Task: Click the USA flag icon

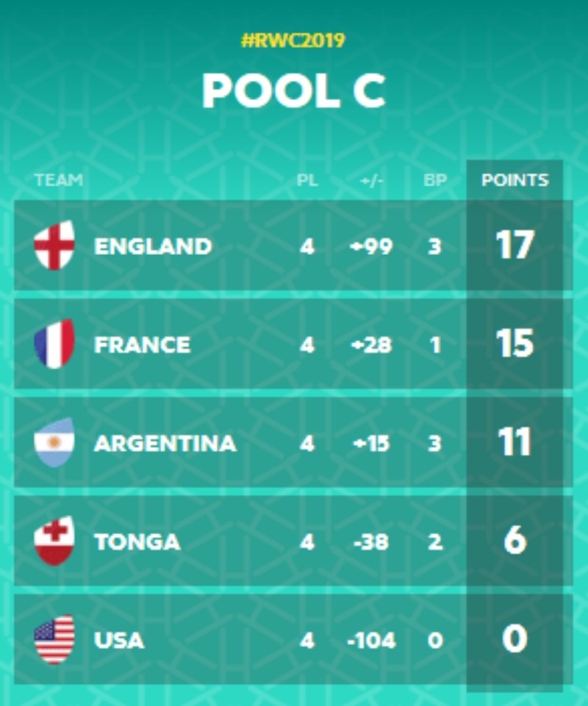Action: 54,640
